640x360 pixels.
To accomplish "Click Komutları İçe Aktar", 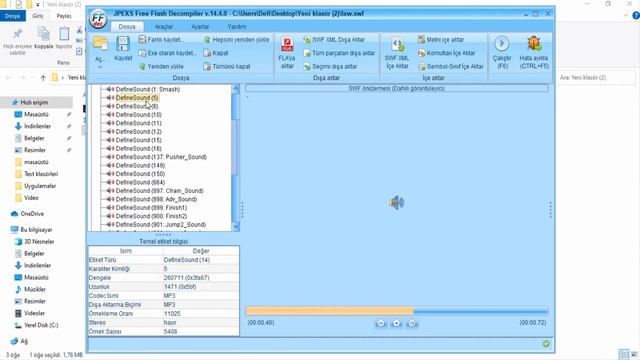I will click(447, 53).
